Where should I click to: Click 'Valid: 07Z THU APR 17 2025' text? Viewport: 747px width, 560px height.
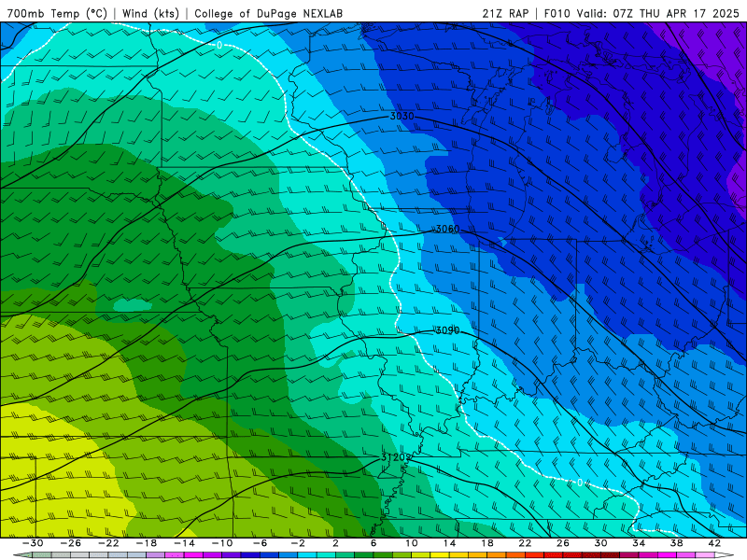pyautogui.click(x=658, y=13)
